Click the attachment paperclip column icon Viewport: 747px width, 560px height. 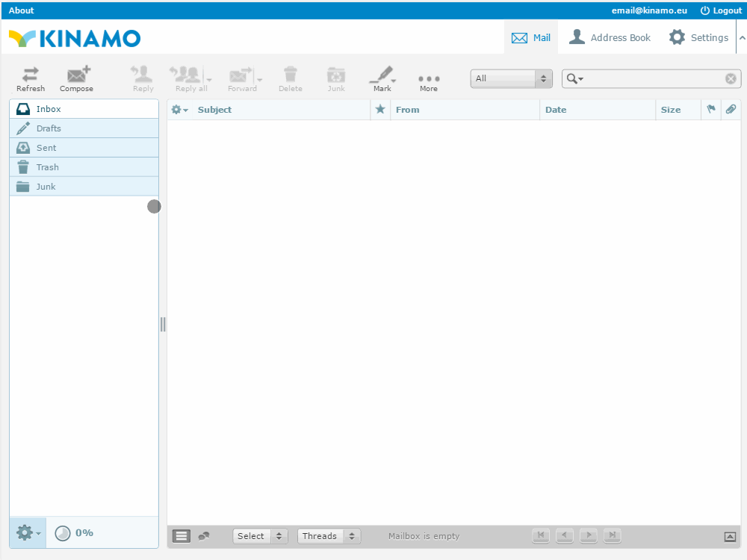(731, 110)
